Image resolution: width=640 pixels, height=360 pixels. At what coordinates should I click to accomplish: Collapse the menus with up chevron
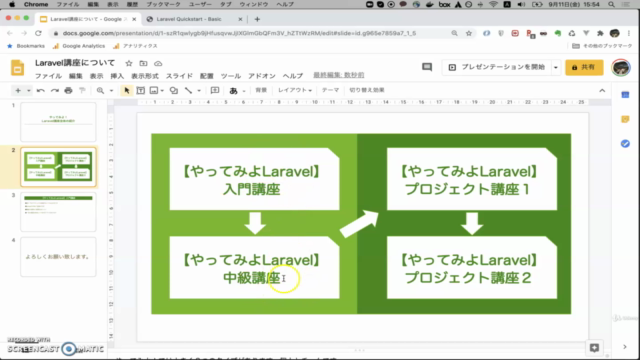click(x=602, y=91)
